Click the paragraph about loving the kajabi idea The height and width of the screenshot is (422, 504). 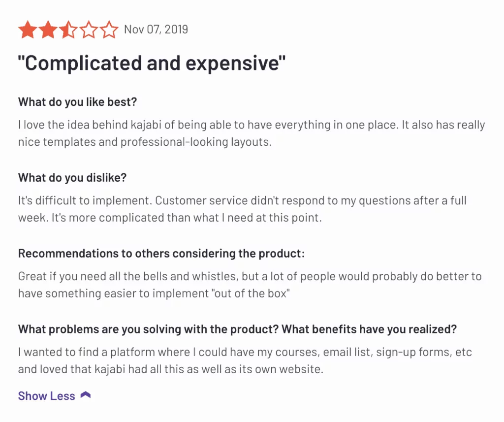tap(252, 133)
